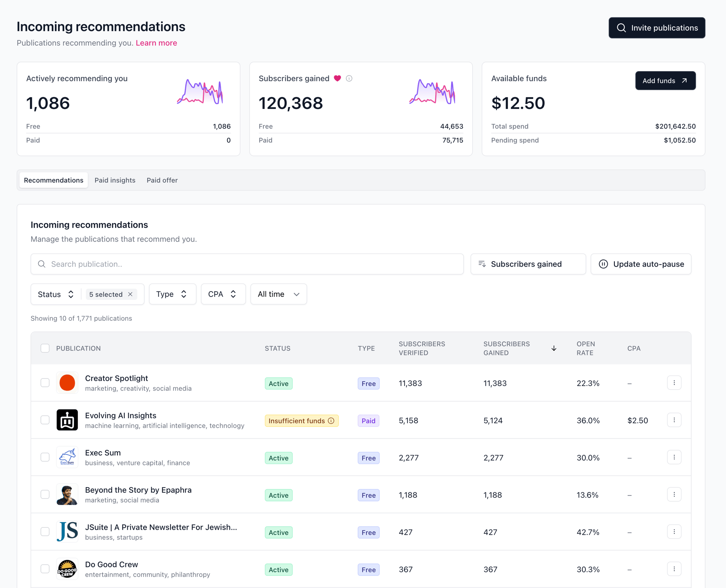Open three-dot menu for Exec Sum row
Viewport: 726px width, 588px height.
click(x=674, y=457)
